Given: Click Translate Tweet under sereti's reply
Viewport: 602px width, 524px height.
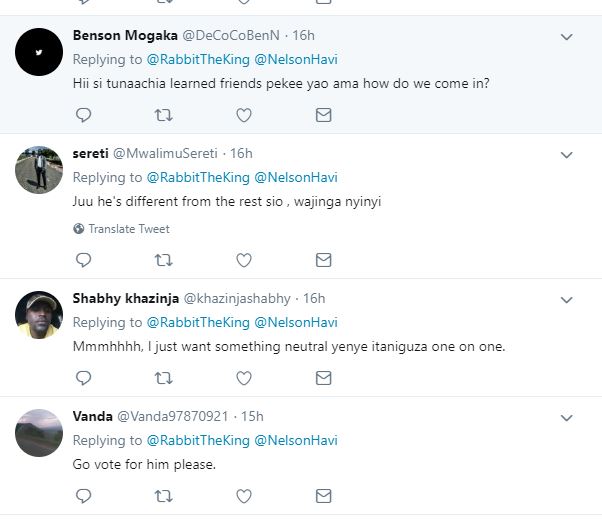Looking at the screenshot, I should point(122,229).
